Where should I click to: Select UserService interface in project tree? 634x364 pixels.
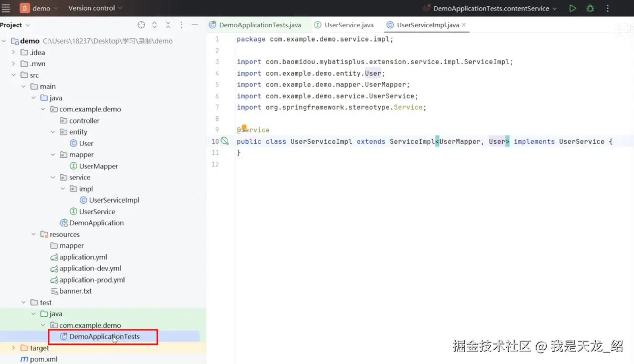[x=97, y=212]
